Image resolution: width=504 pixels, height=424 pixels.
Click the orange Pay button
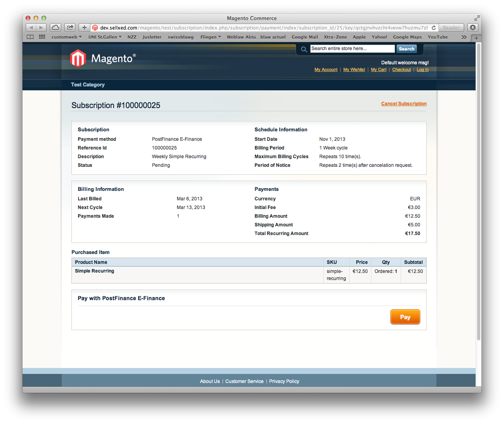(405, 317)
